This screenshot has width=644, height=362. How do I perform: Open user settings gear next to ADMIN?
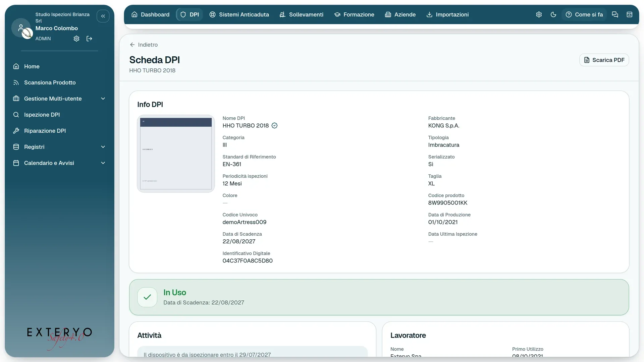click(x=76, y=39)
